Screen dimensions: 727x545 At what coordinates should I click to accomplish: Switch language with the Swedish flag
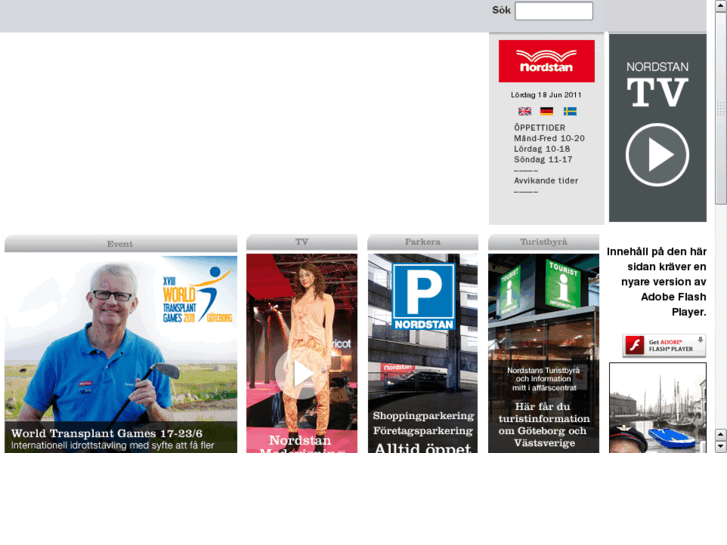(x=570, y=111)
